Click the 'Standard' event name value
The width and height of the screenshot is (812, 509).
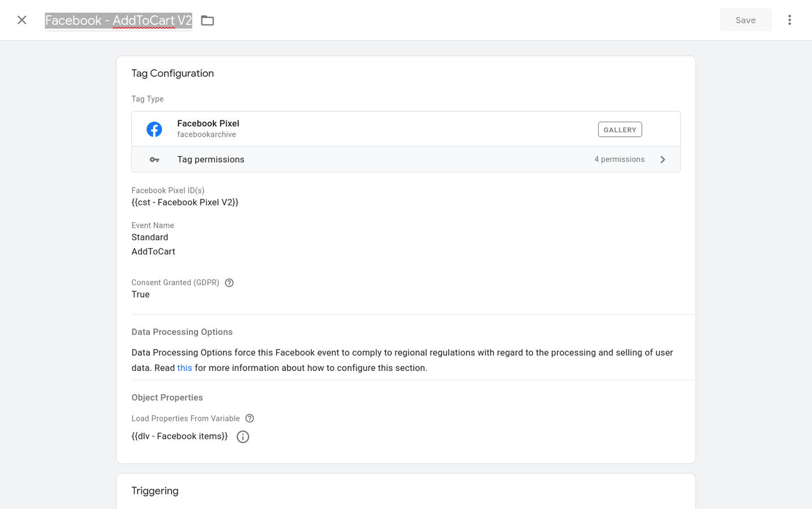[150, 238]
